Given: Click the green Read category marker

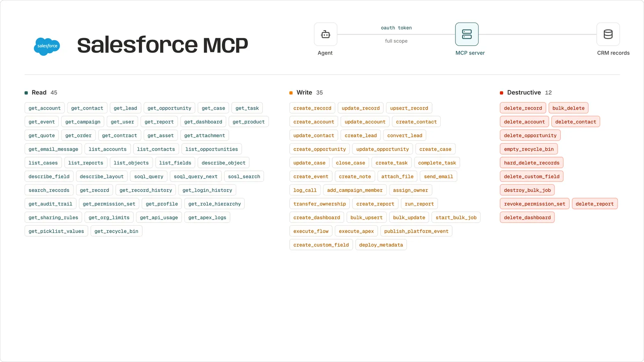Looking at the screenshot, I should 26,93.
